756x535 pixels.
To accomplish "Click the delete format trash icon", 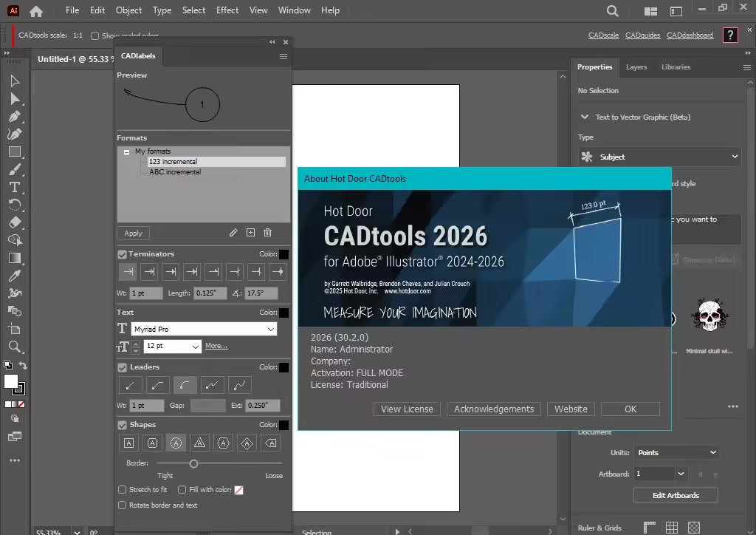I will (x=267, y=233).
